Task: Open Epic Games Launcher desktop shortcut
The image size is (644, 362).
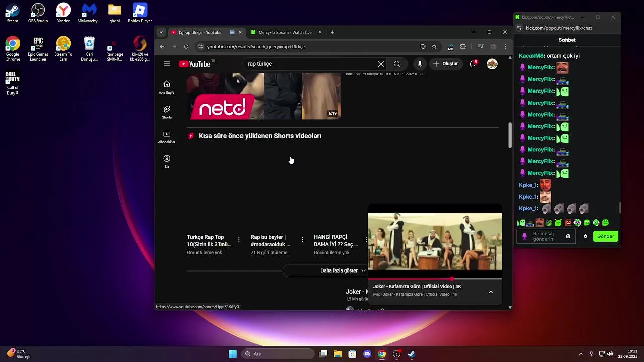Action: (38, 49)
